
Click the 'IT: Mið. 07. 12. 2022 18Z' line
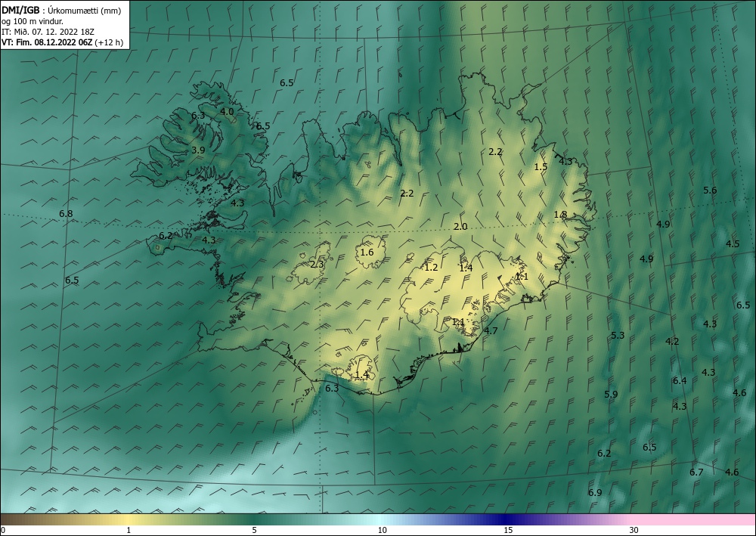click(x=48, y=32)
